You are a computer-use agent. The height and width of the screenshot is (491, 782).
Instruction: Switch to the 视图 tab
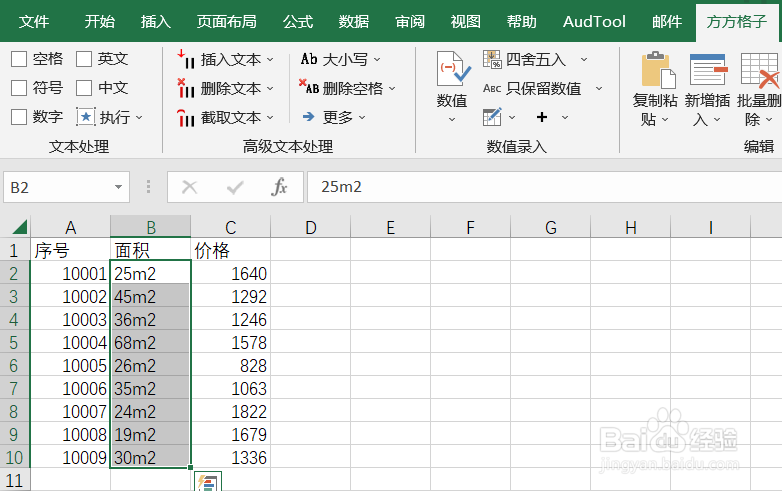pyautogui.click(x=466, y=21)
